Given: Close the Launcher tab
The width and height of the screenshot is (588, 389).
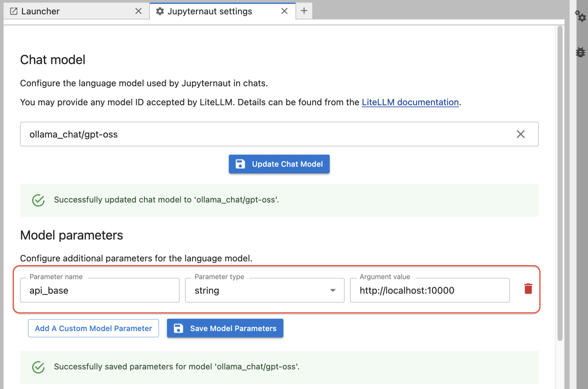Looking at the screenshot, I should (x=138, y=11).
